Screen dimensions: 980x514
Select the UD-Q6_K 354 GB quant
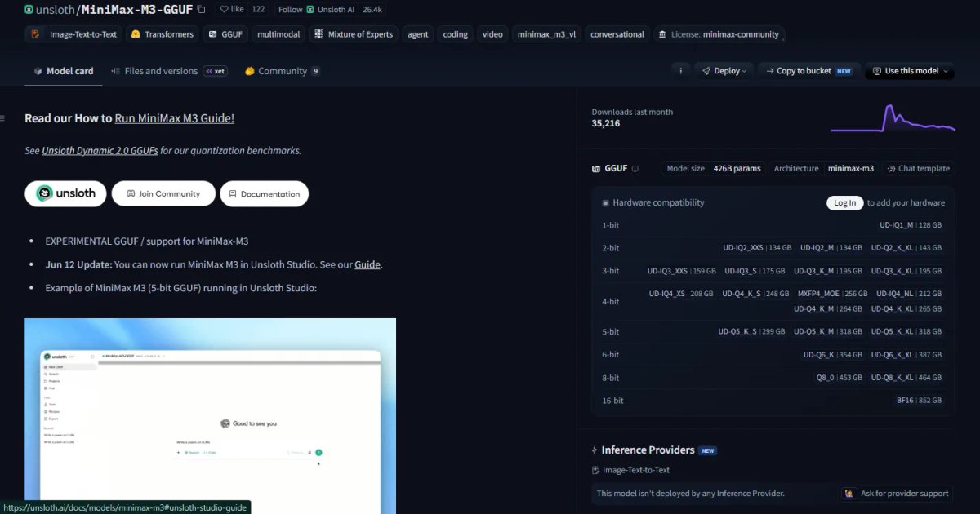click(x=832, y=354)
